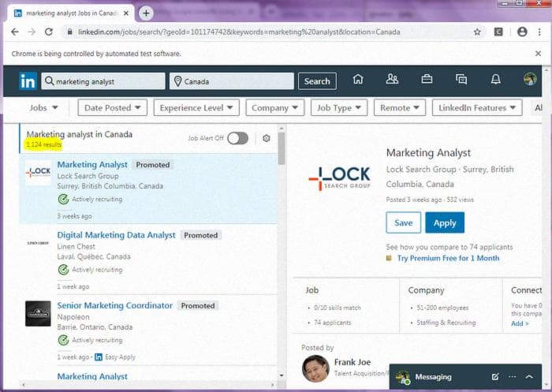The width and height of the screenshot is (552, 392).
Task: Bookmark page with star icon
Action: [477, 32]
